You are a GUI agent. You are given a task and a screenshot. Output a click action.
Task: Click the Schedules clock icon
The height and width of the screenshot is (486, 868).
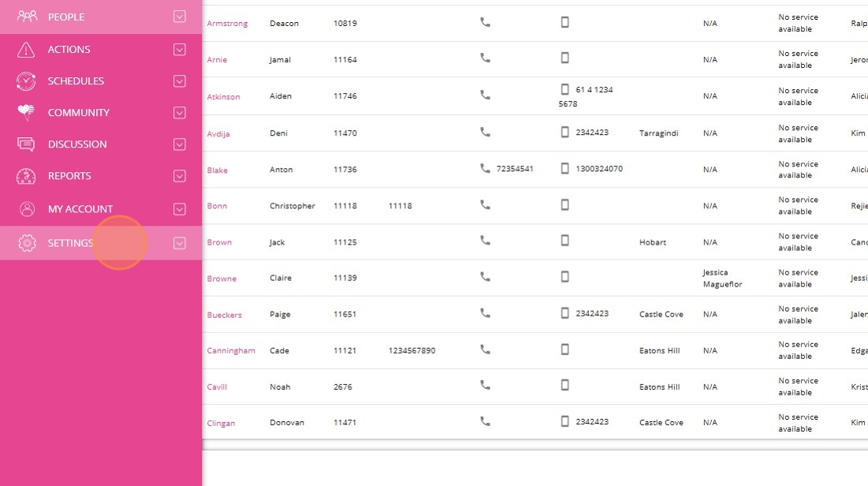coord(26,81)
